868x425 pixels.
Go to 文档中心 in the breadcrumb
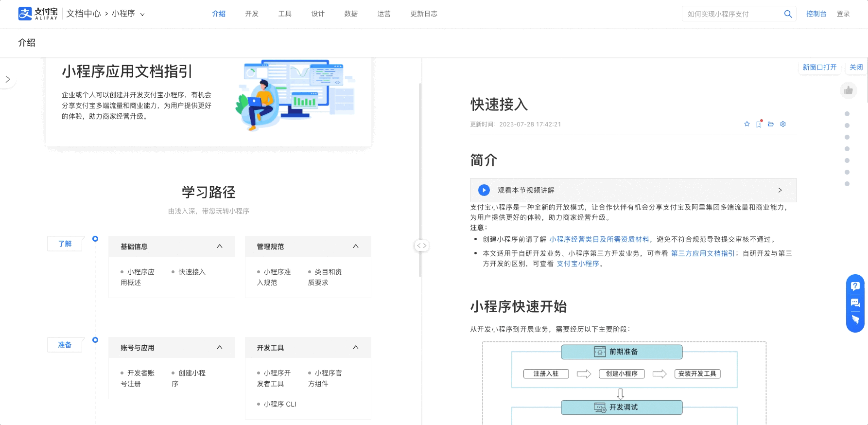(84, 14)
